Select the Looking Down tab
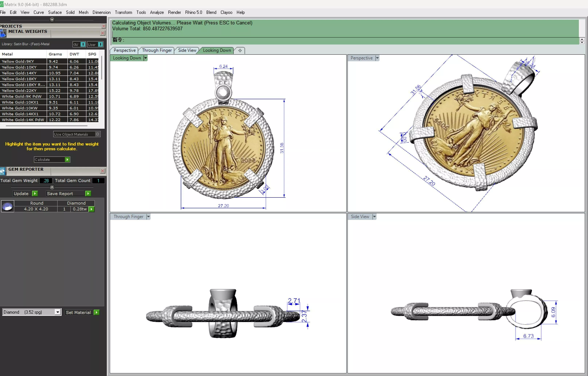This screenshot has height=376, width=588. 217,50
